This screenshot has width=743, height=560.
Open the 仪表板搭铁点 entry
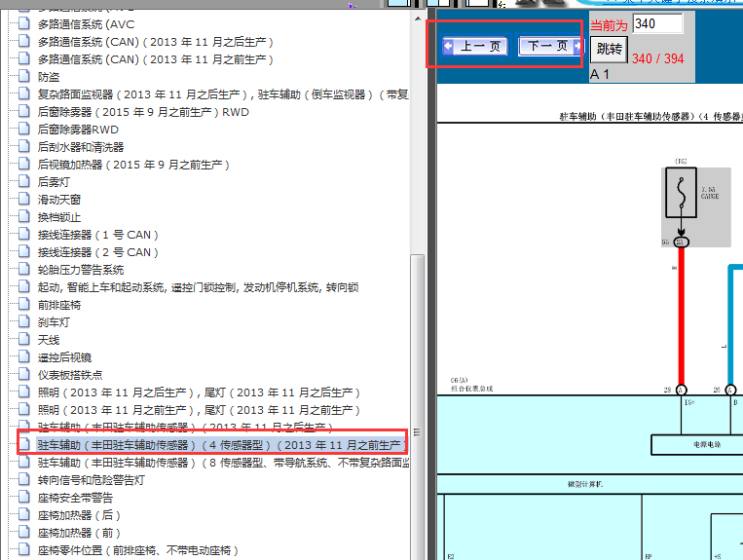[70, 375]
